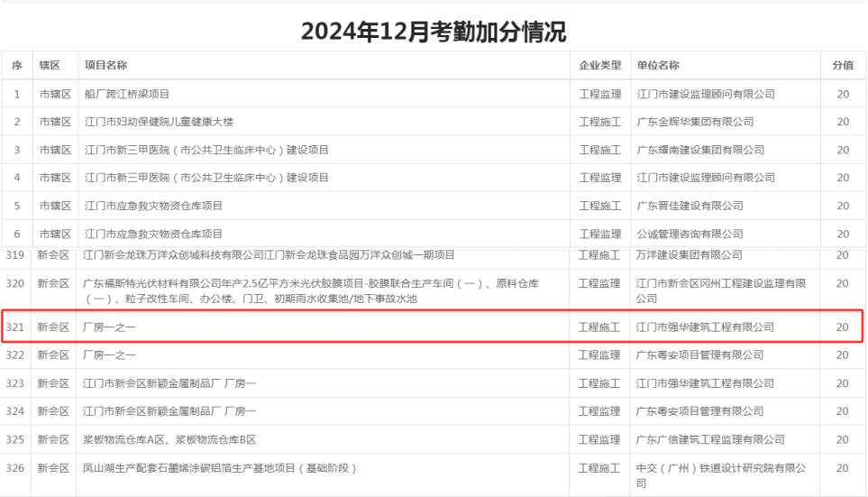This screenshot has width=868, height=497.
Task: Click 广东粤安项目管理有限公司 in row 322
Action: tap(699, 355)
